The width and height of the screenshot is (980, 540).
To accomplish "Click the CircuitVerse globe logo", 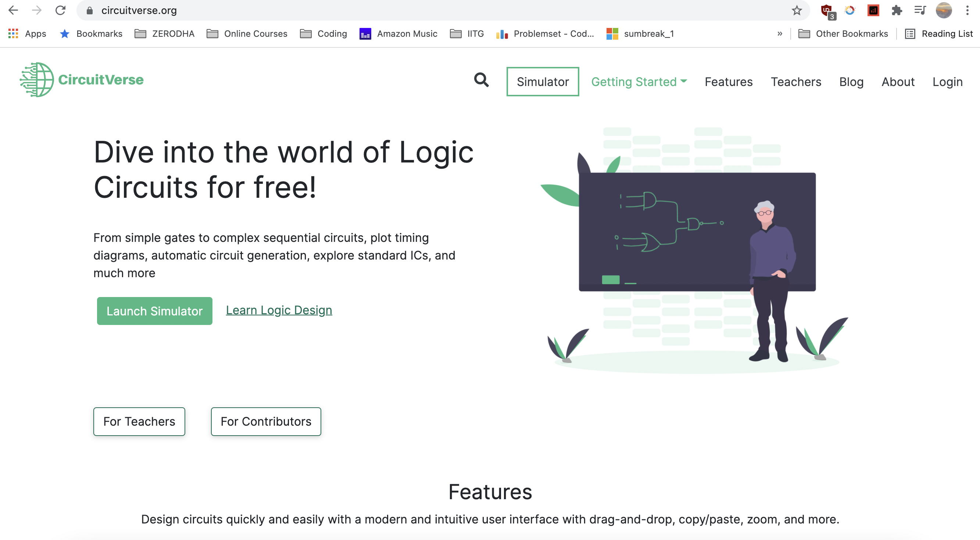I will [37, 80].
